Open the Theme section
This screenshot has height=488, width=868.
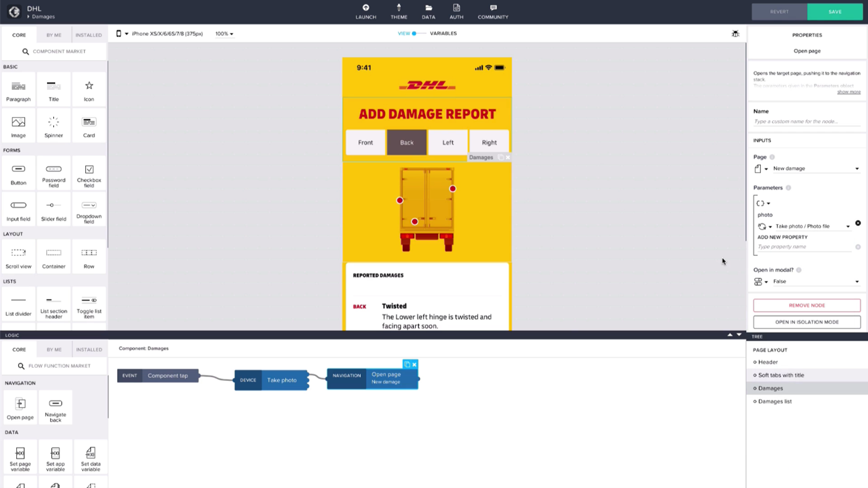[x=399, y=12]
